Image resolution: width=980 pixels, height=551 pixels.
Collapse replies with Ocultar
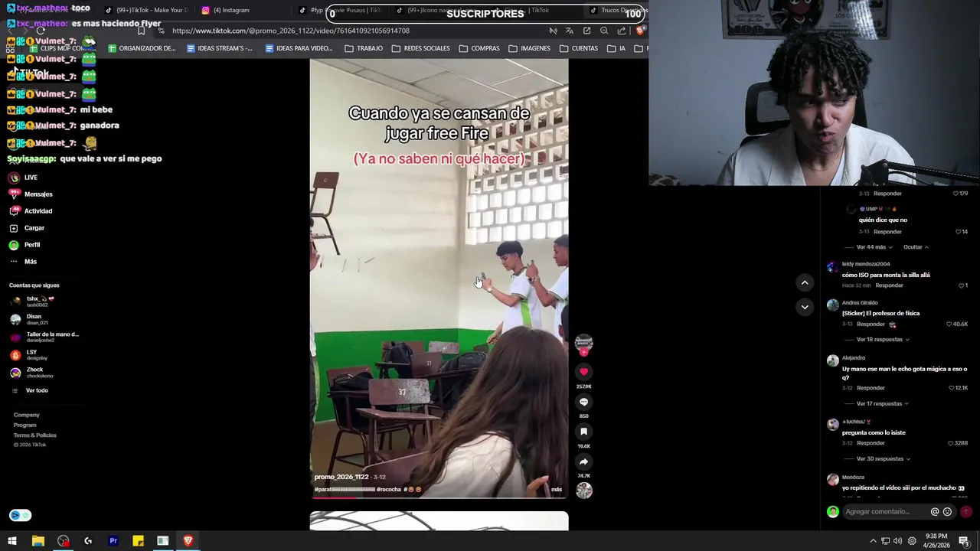tap(916, 247)
